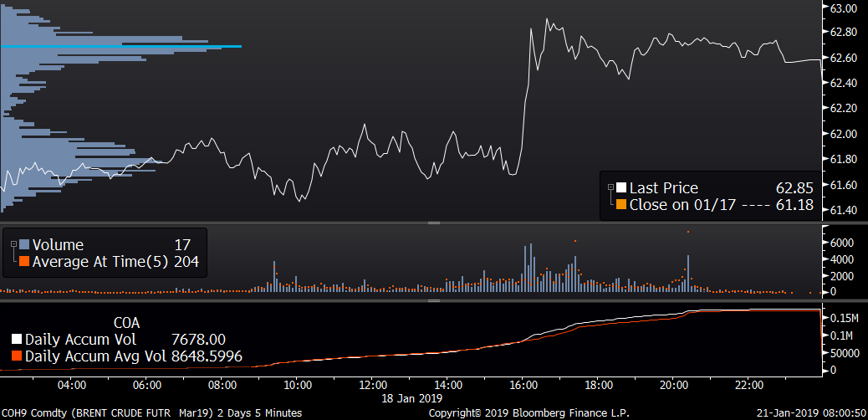Click the Last Price value 62.85
This screenshot has width=868, height=420.
tap(794, 188)
